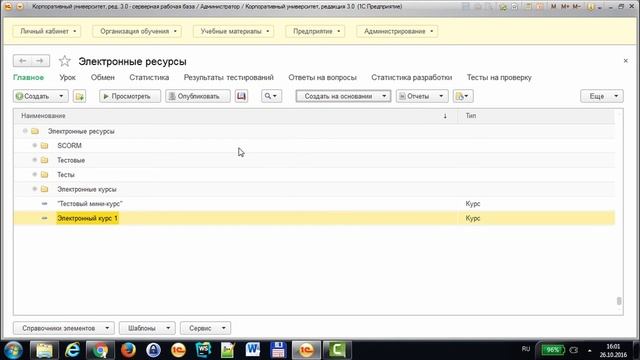Open Google Chrome from taskbar
640x360 pixels.
pos(100,350)
